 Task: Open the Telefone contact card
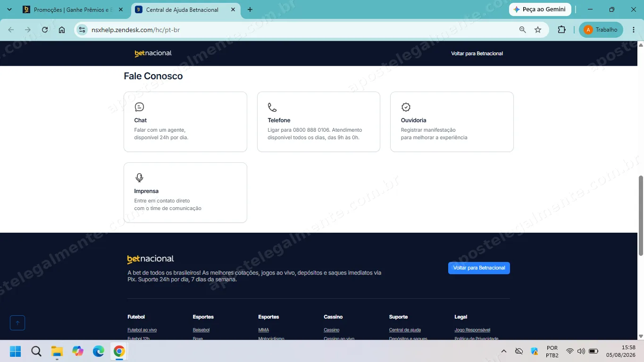[x=318, y=122]
